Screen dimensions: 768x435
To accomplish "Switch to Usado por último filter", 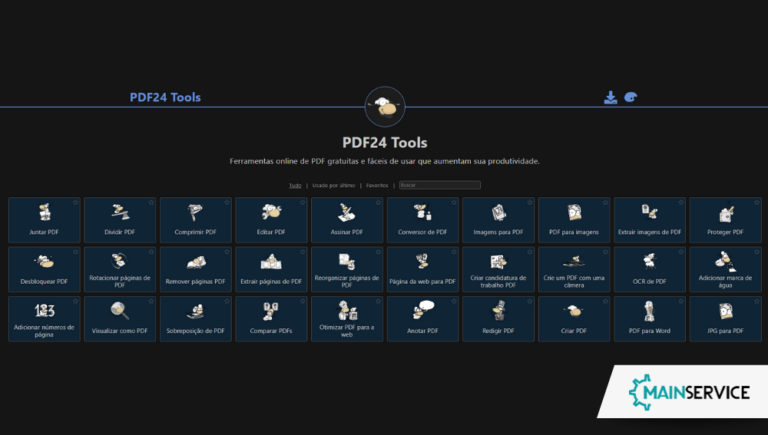I will [334, 185].
